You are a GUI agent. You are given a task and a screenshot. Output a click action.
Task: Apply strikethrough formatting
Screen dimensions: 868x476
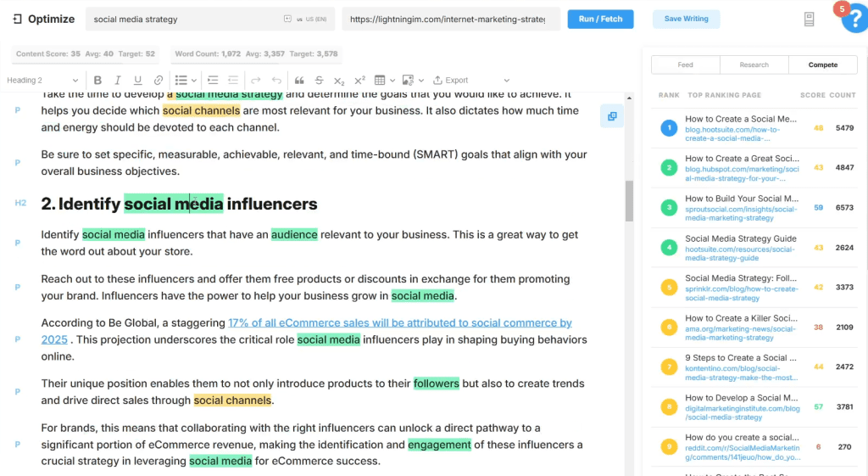tap(319, 81)
